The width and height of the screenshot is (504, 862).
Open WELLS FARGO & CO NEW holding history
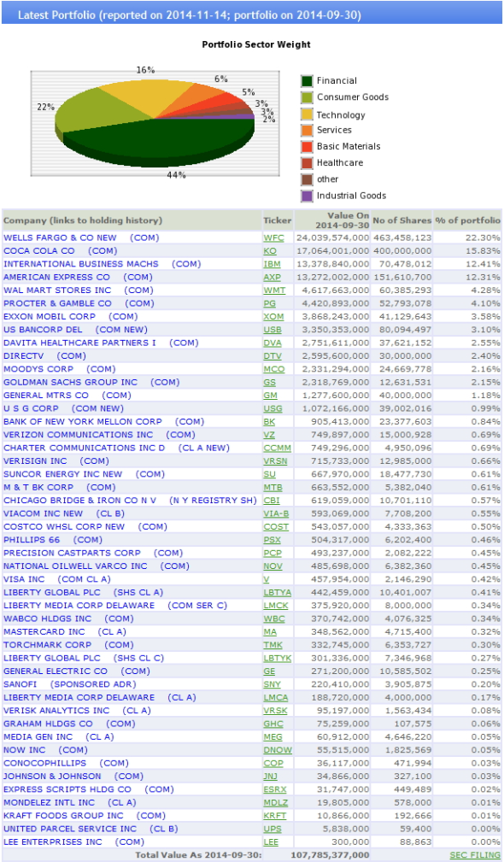pyautogui.click(x=81, y=237)
